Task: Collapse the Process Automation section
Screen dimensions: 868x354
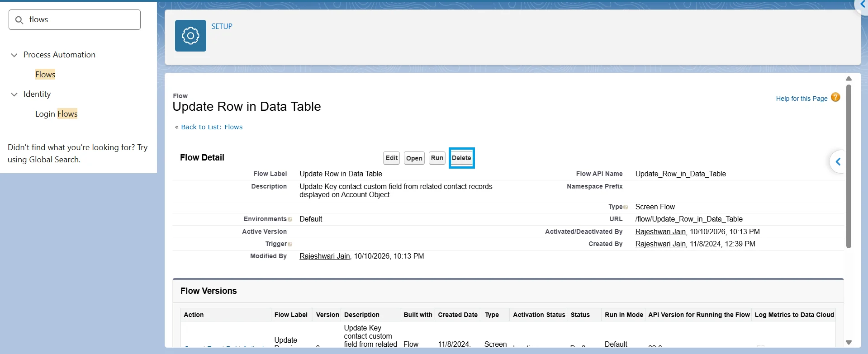Action: (14, 55)
